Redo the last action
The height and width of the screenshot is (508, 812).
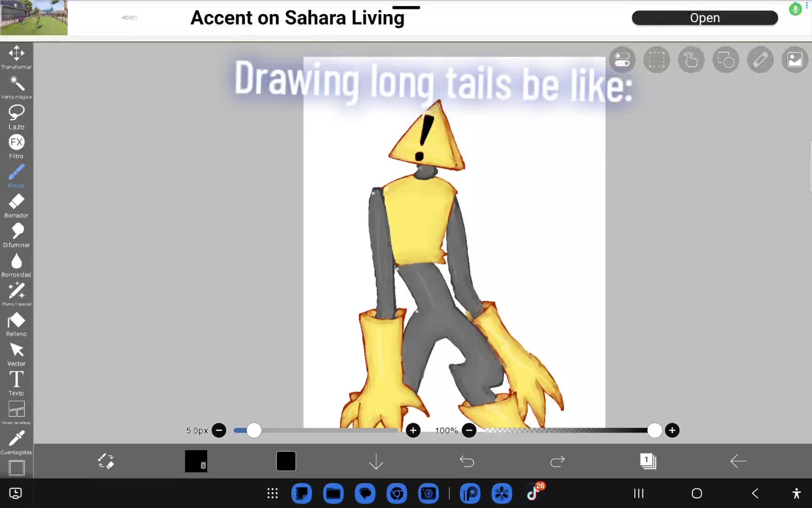[x=557, y=461]
